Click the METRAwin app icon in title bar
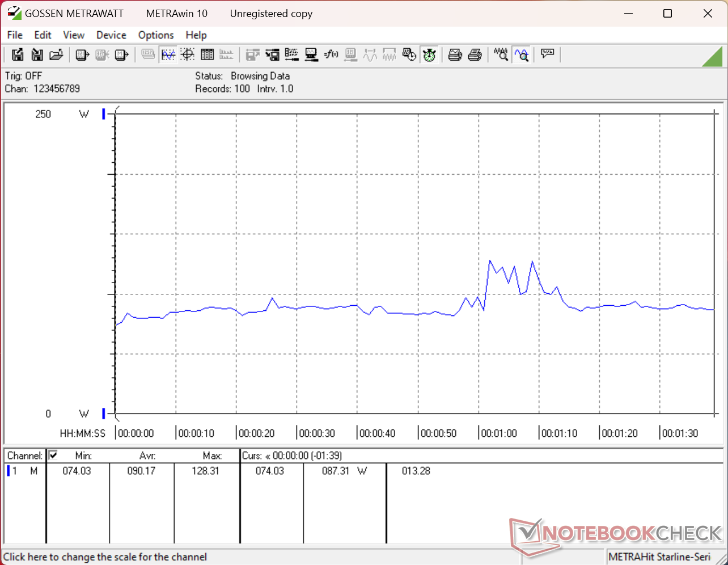 pyautogui.click(x=14, y=13)
